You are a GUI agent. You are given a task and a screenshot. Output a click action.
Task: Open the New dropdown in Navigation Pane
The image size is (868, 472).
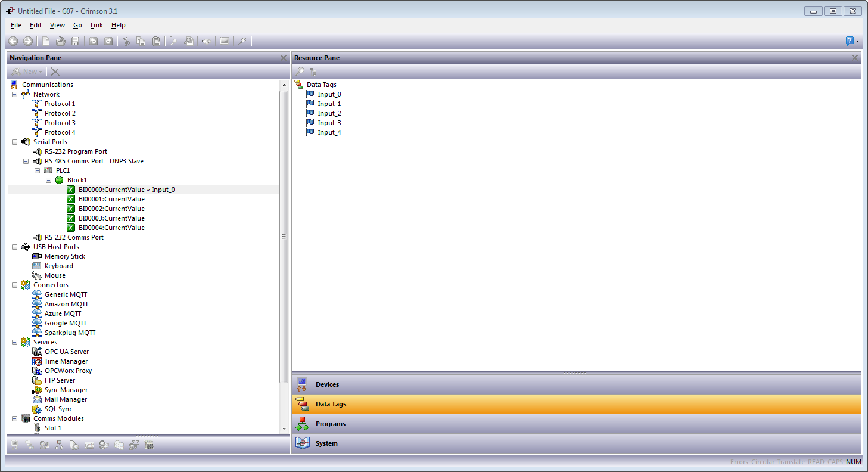pos(27,72)
